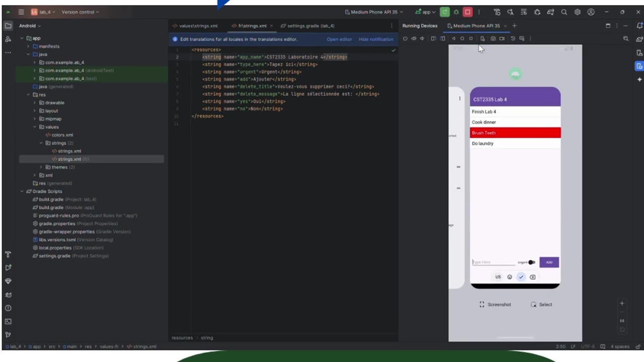644x362 pixels.
Task: Start emulator screen recording icon
Action: [502, 39]
